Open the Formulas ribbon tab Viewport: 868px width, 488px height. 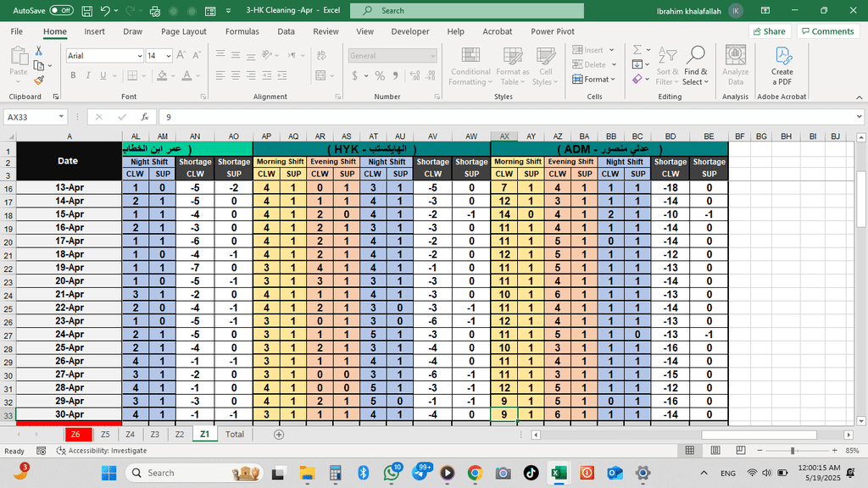click(x=242, y=31)
